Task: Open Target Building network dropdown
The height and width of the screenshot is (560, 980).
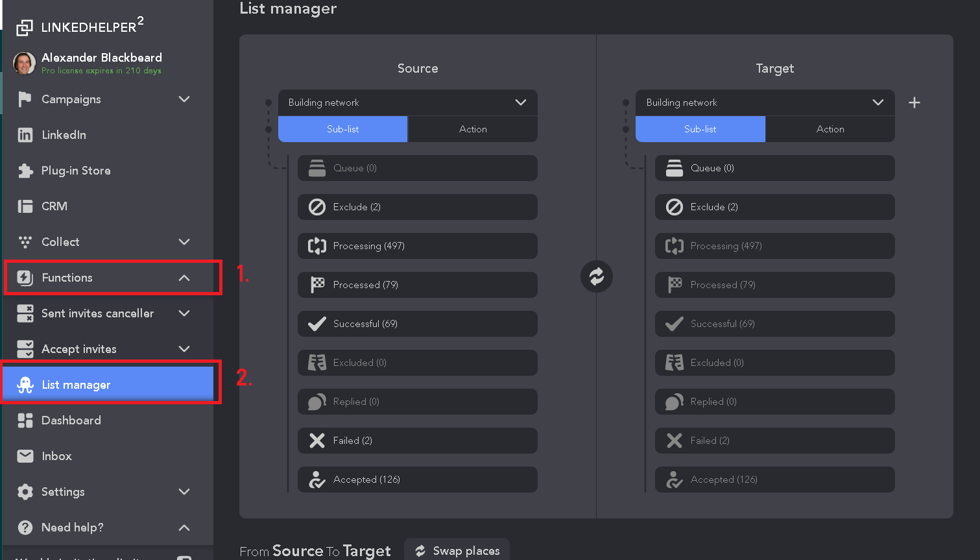Action: 765,103
